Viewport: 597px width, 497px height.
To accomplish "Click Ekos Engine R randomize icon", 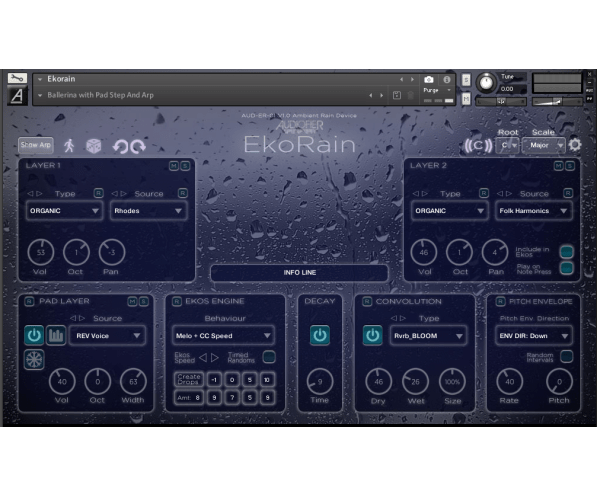I will pyautogui.click(x=176, y=302).
